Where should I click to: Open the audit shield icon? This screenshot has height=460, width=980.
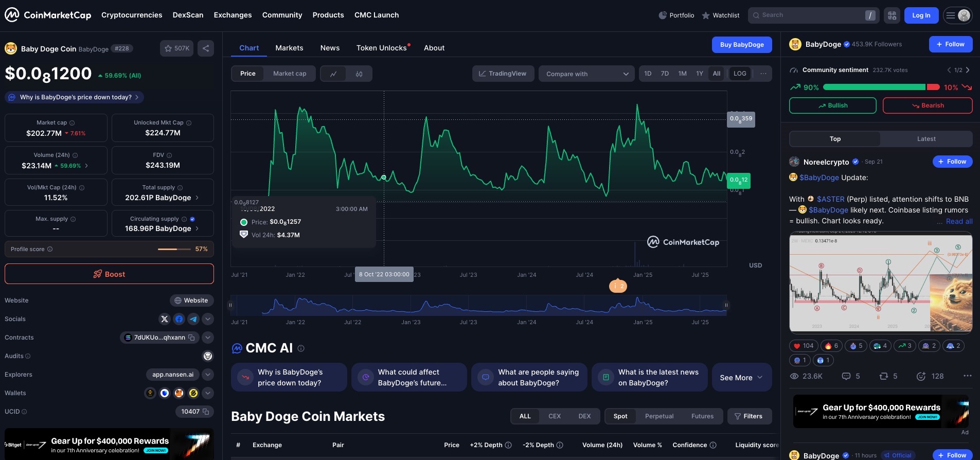(x=208, y=356)
